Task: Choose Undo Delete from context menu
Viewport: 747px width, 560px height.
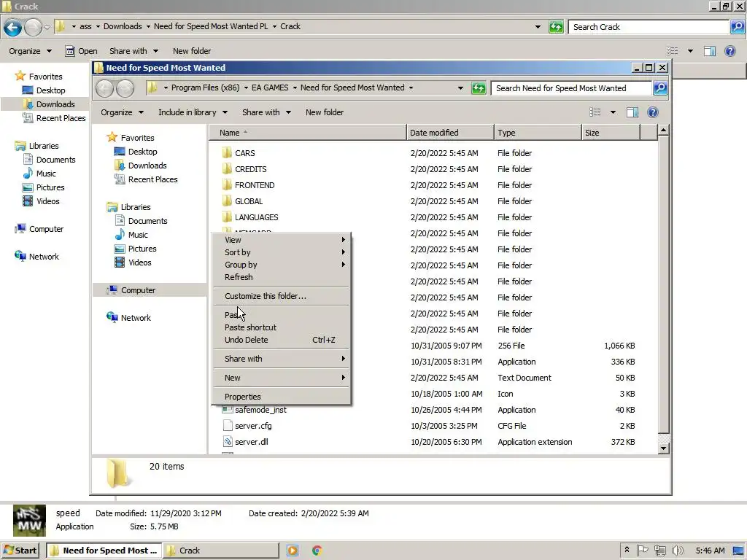Action: click(x=282, y=340)
